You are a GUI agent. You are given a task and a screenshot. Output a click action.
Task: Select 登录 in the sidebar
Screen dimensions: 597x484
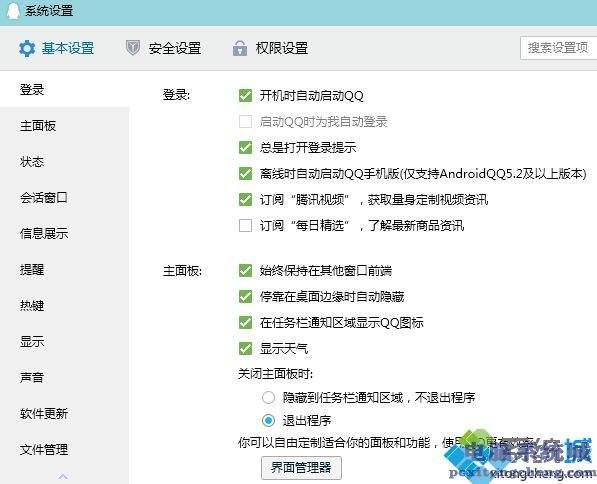32,90
